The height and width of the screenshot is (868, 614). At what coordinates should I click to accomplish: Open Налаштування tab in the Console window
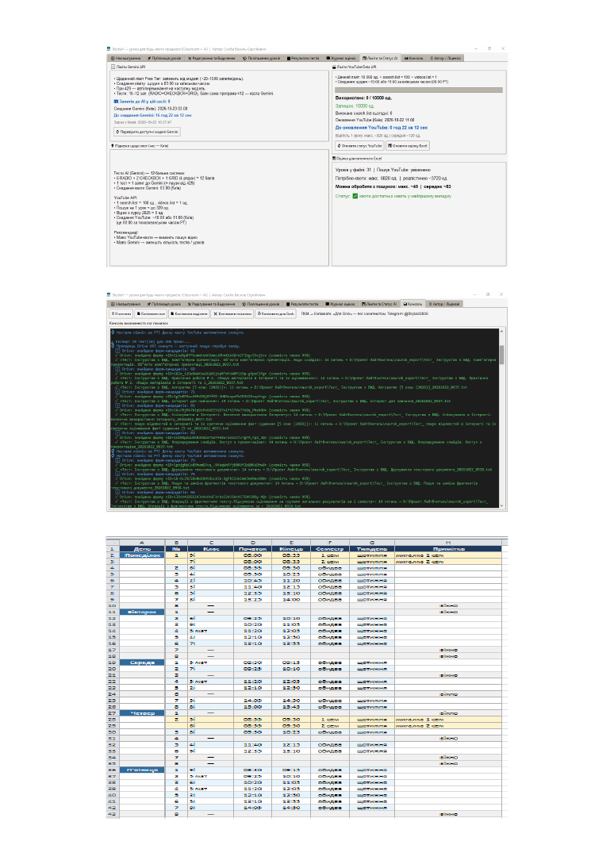pos(125,304)
